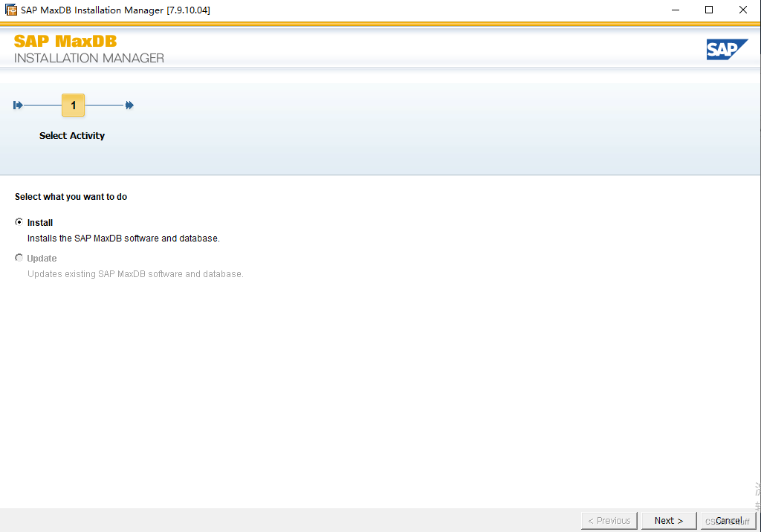
Task: Click 'Installs the SAP MaxDB software and database.' text
Action: 123,239
